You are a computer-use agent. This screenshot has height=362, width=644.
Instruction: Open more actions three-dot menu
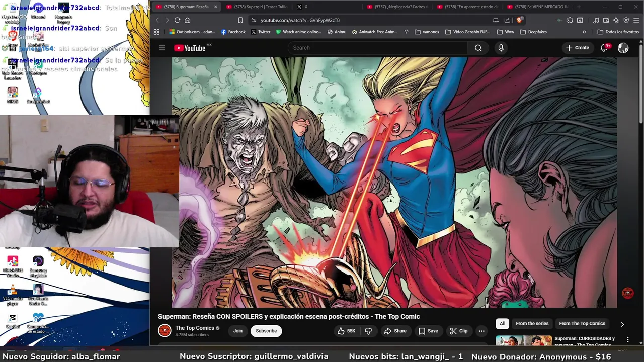[481, 331]
